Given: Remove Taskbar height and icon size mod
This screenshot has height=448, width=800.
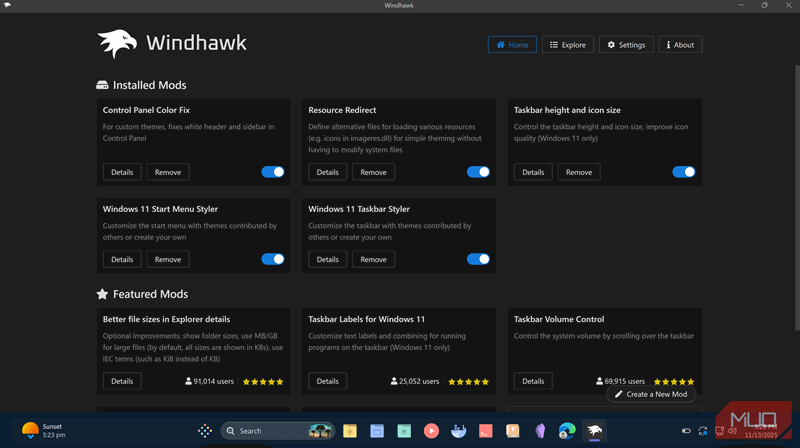Looking at the screenshot, I should pyautogui.click(x=579, y=172).
